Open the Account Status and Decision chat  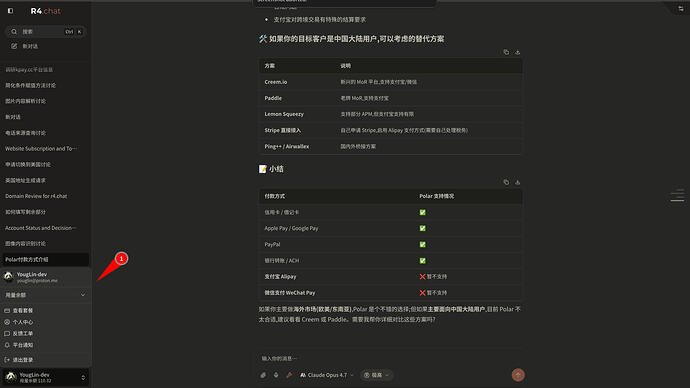coord(40,228)
